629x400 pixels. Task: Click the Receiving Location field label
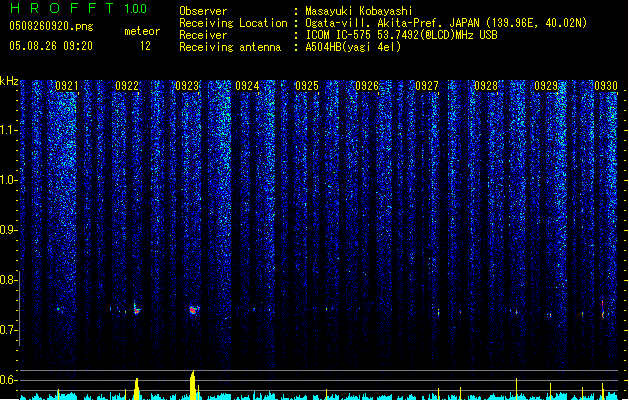233,23
